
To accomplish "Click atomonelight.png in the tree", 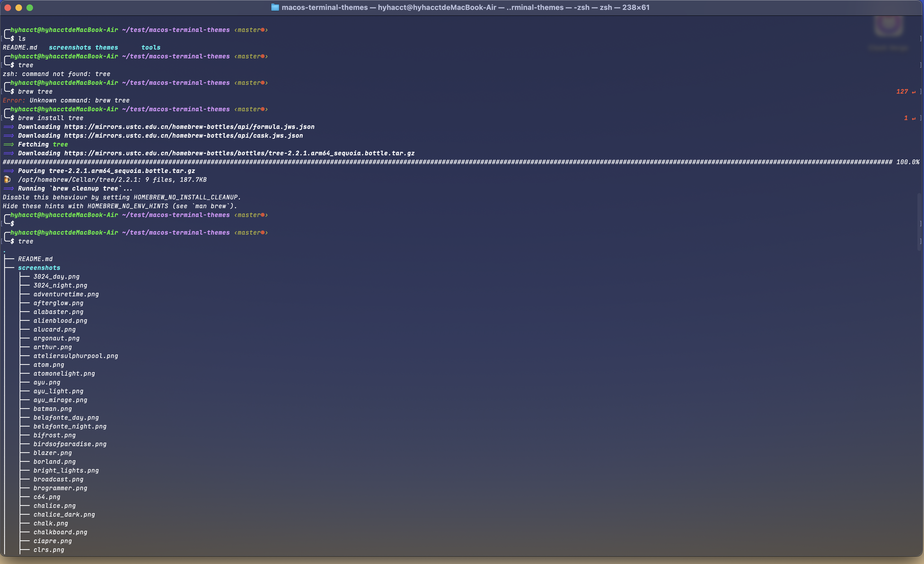I will tap(64, 374).
